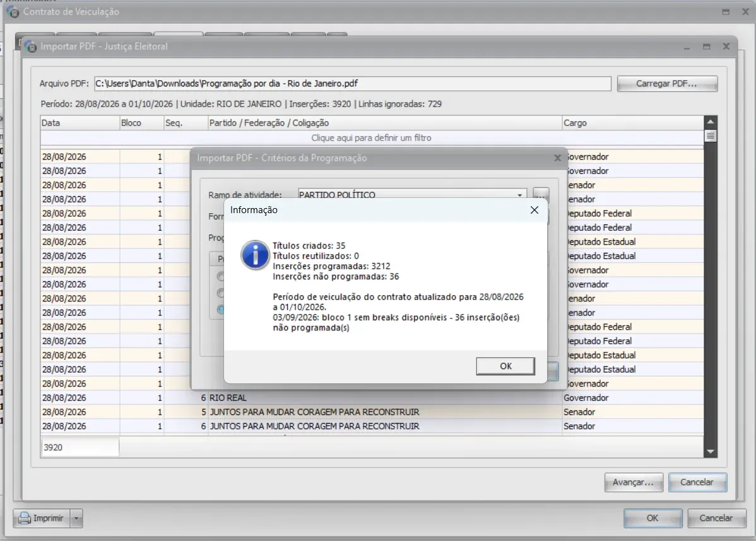
Task: Click the table scrollbar thumb
Action: (710, 136)
